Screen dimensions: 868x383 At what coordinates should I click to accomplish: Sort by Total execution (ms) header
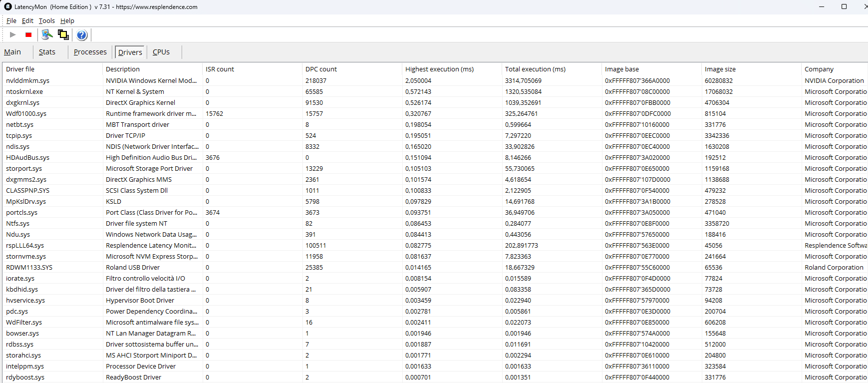point(552,69)
